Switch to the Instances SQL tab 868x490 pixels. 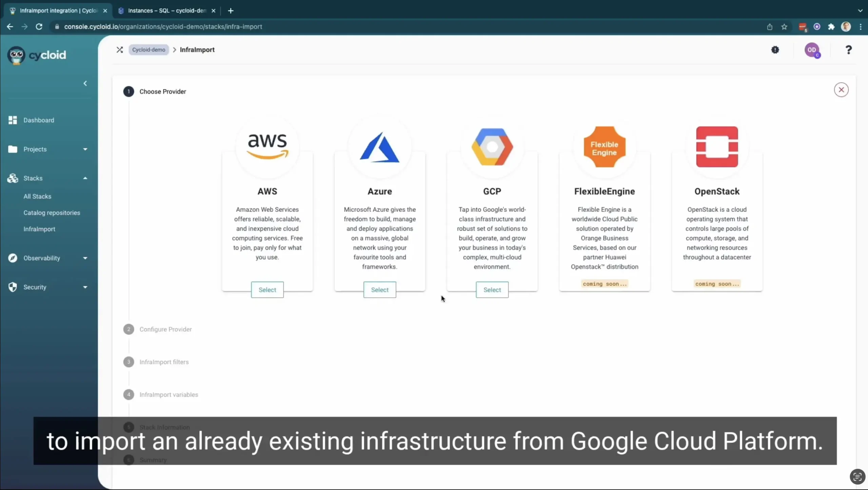(x=167, y=11)
